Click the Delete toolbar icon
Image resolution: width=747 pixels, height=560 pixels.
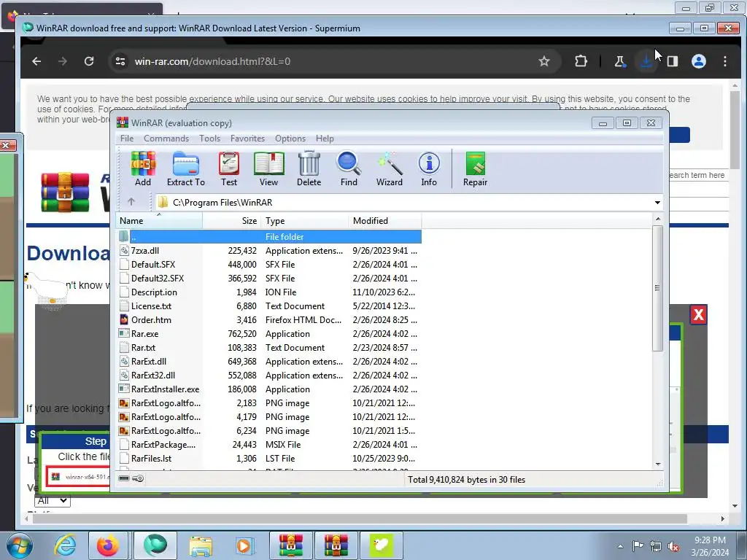[x=309, y=168]
